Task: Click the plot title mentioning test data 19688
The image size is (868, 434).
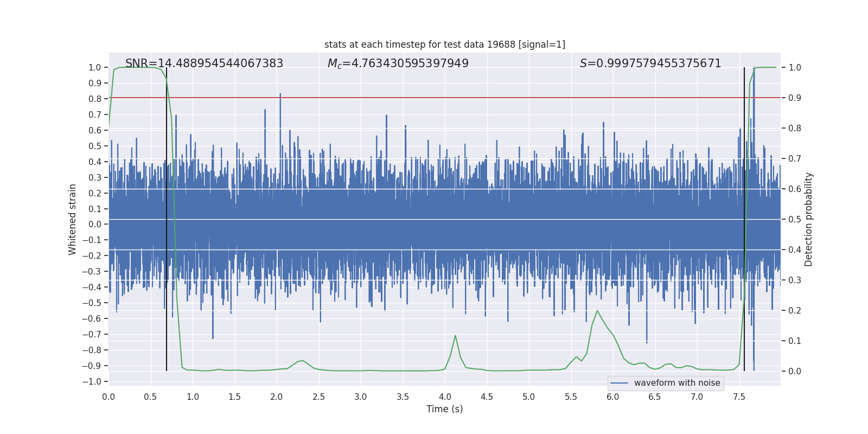Action: coord(444,44)
